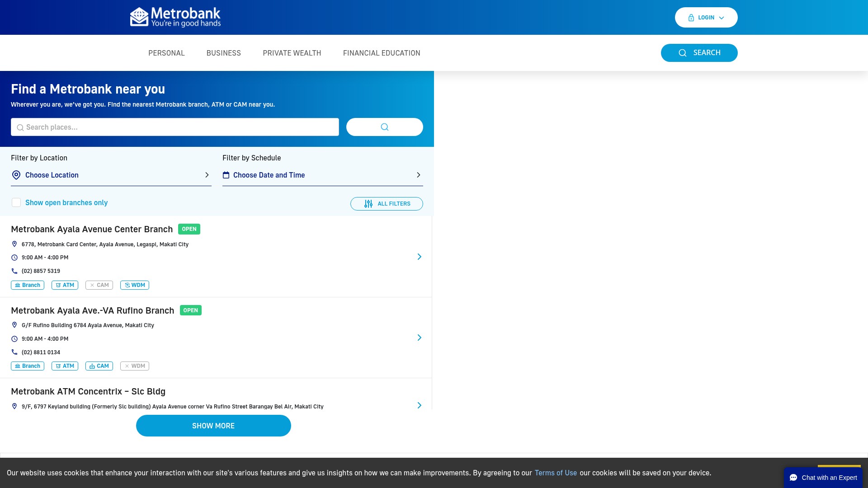868x488 pixels.
Task: Click phone number (02) 8857 5319
Action: [41, 271]
